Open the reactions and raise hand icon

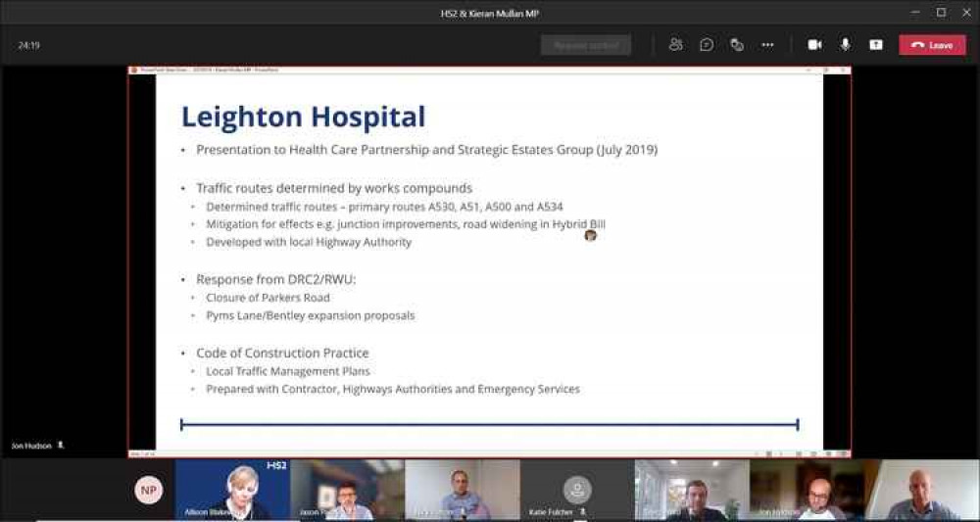point(737,45)
